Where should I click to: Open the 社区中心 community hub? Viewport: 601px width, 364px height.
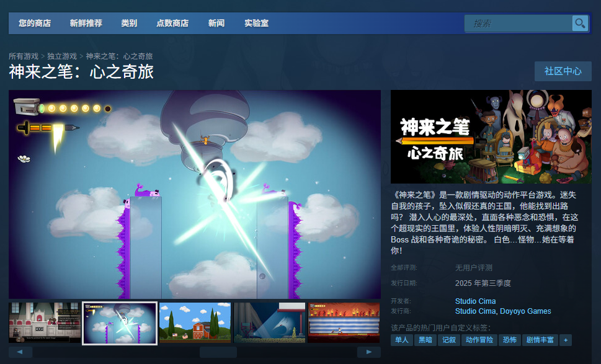coord(563,71)
